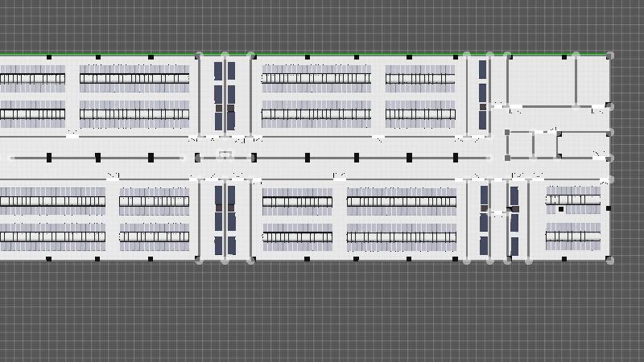
Task: Click the door on corridor's lower wall, left side
Action: tap(114, 175)
